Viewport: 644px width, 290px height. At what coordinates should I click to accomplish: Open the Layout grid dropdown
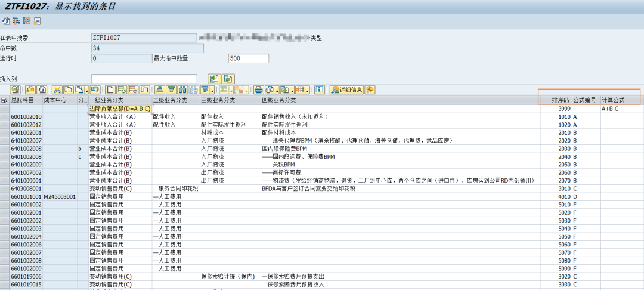303,90
